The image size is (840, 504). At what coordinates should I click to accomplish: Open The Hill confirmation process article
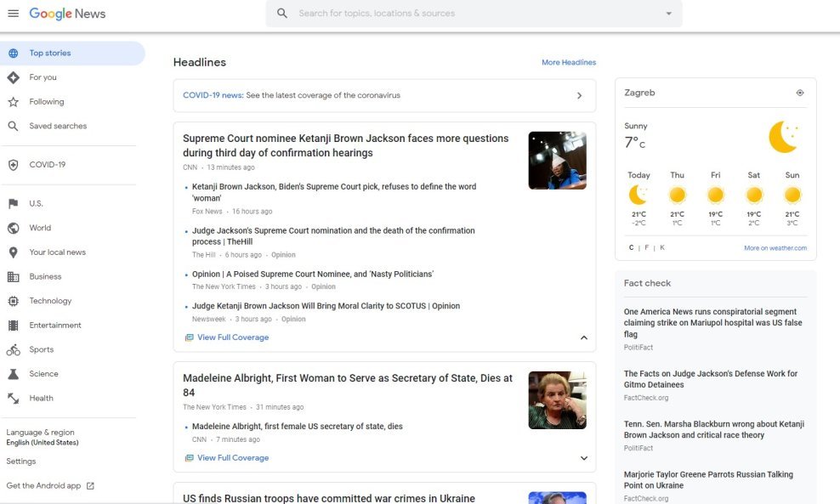pyautogui.click(x=333, y=236)
